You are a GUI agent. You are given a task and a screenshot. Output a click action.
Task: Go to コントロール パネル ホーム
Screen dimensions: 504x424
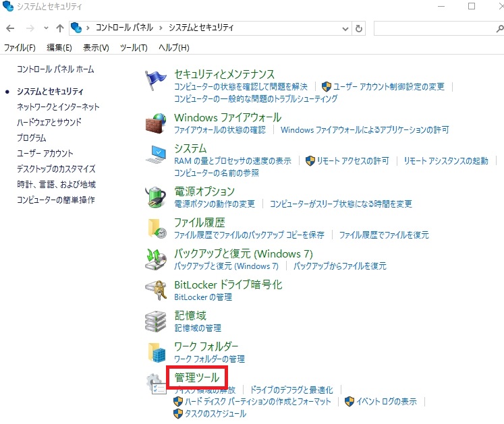(55, 69)
